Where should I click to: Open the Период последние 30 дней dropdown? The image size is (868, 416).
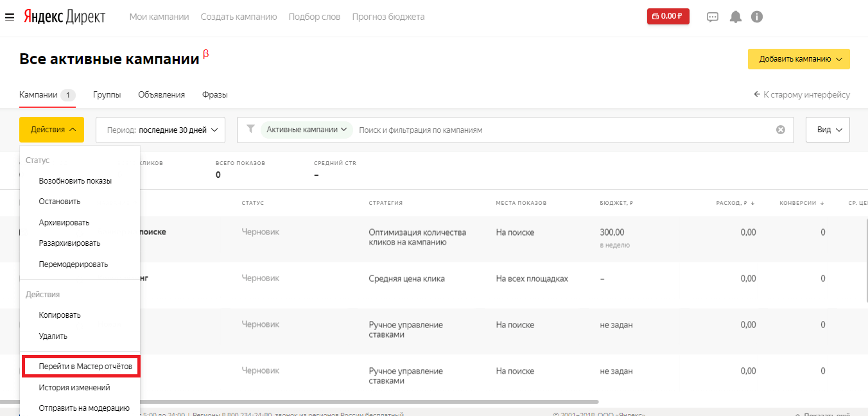[160, 130]
